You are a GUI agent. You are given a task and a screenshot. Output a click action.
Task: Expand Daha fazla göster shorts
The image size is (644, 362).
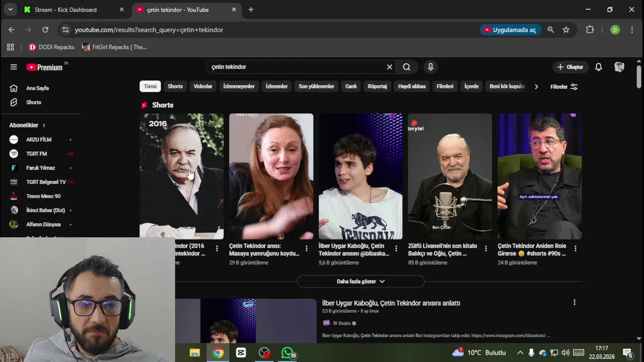[361, 282]
